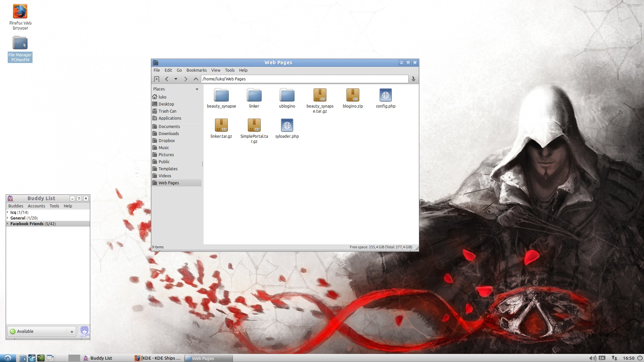644x362 pixels.
Task: Open the Lubuntu start menu button
Action: (8, 358)
